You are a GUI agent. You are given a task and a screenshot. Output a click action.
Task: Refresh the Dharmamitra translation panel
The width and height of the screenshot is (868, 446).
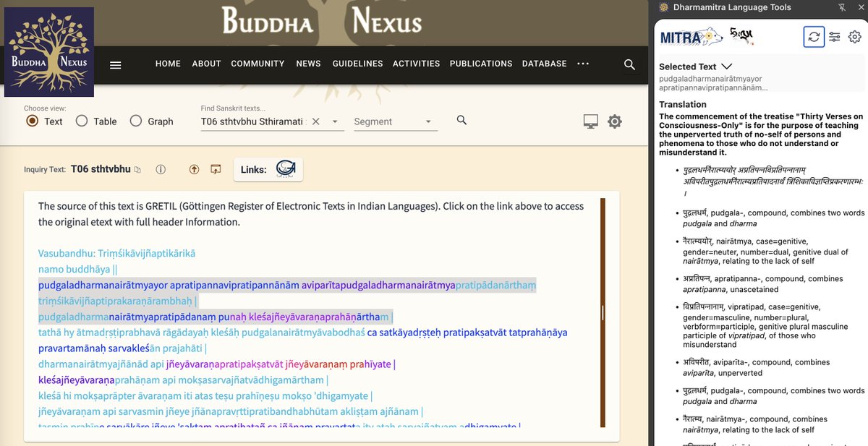pos(814,37)
